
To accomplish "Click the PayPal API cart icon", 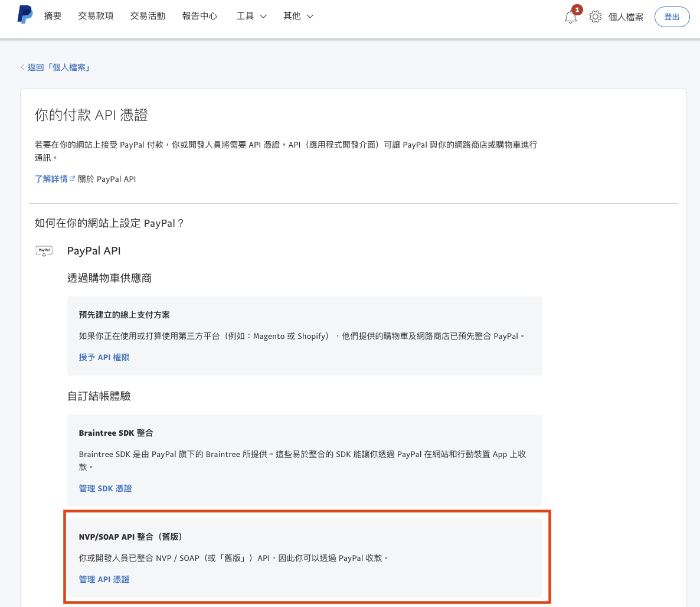I will [x=44, y=251].
